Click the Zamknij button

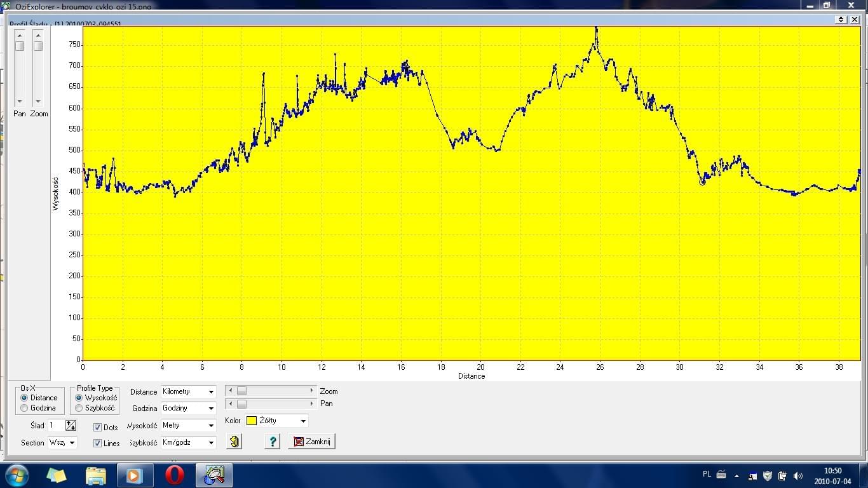[311, 442]
